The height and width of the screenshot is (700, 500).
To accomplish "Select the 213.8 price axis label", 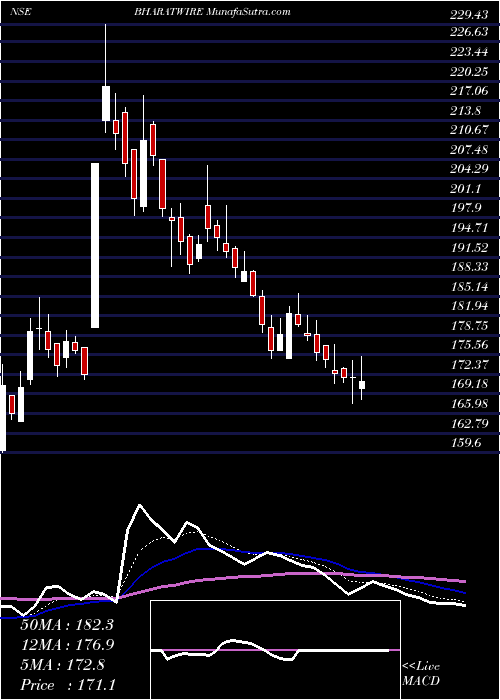I will coord(465,111).
